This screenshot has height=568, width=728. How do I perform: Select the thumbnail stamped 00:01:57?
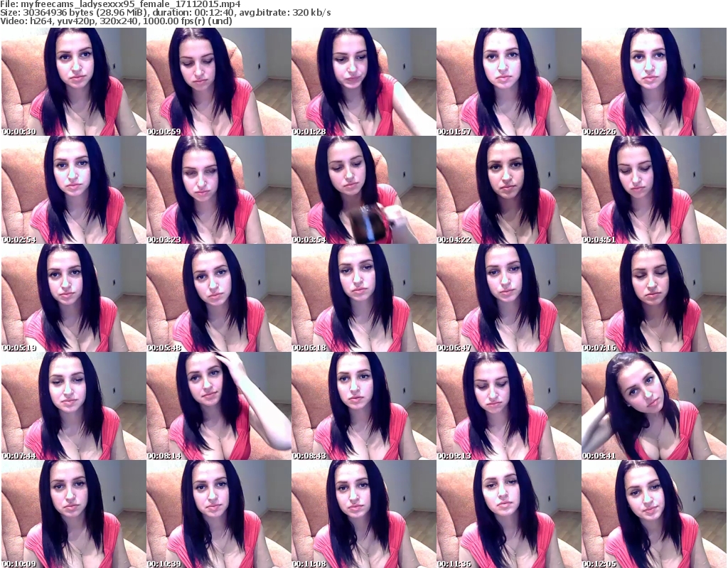point(509,82)
